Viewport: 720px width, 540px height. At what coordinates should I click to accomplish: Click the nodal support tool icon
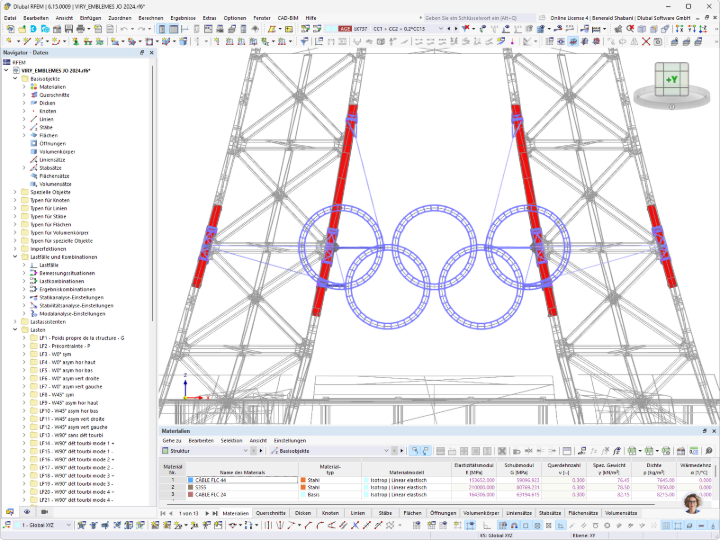[75, 41]
